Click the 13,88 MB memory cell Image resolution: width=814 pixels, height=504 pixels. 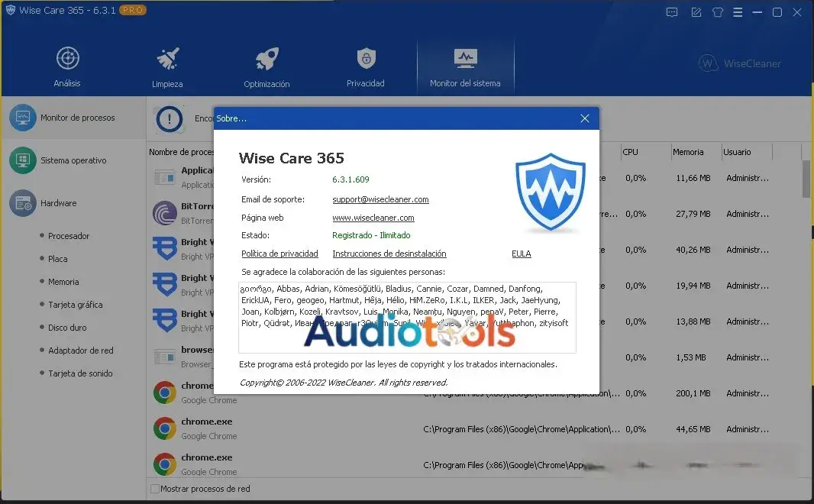coord(693,321)
